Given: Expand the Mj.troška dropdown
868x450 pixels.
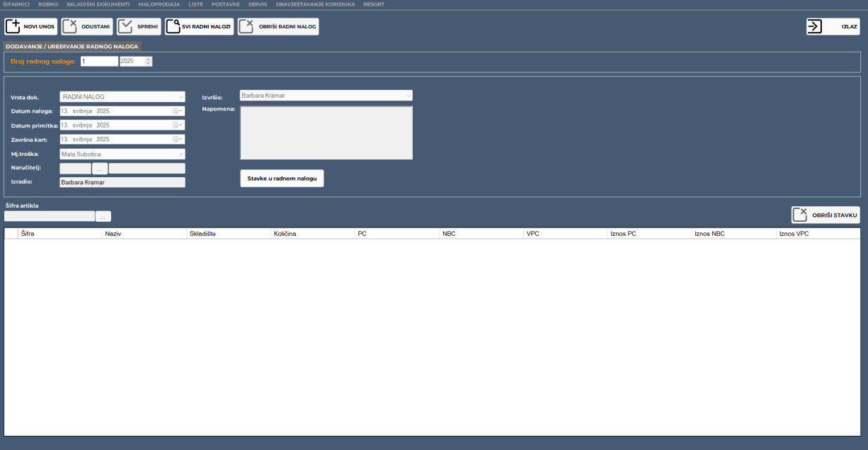Looking at the screenshot, I should pos(181,154).
